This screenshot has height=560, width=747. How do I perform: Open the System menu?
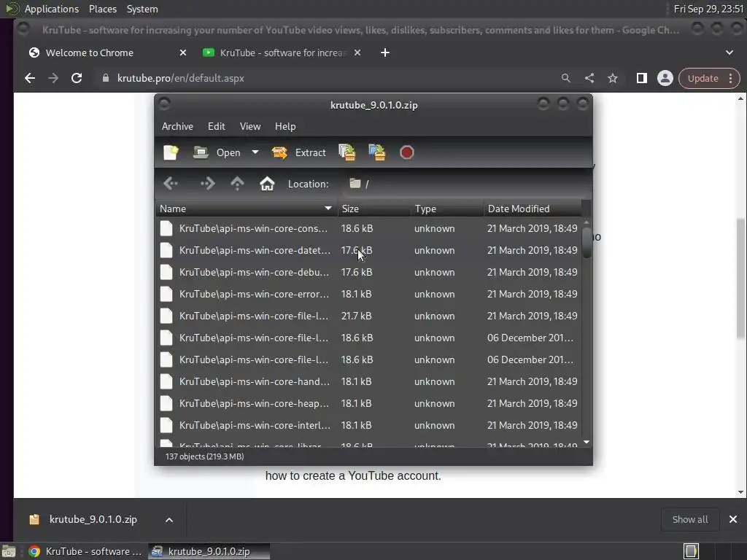142,9
